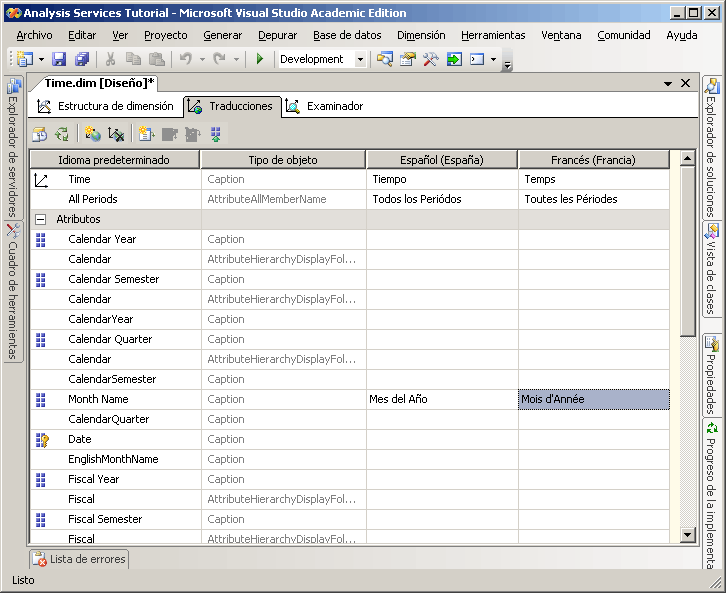
Task: Open the New Project button dropdown arrow
Action: 41,60
